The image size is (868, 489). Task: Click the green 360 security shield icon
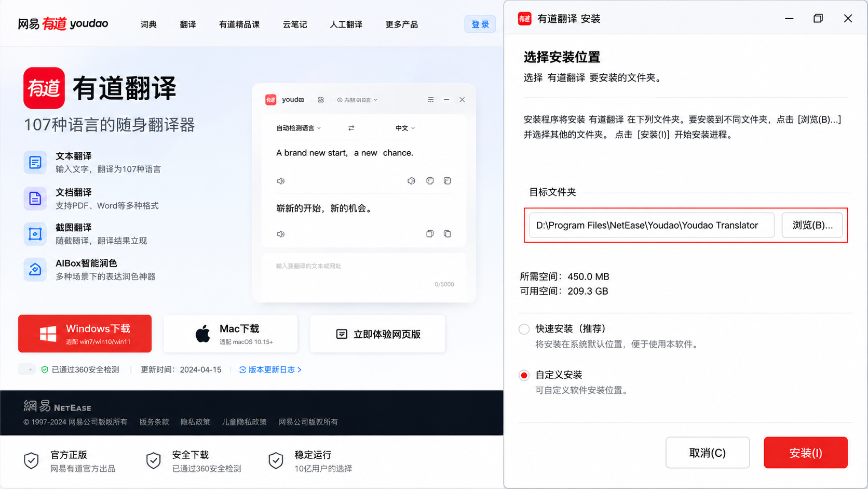(45, 369)
